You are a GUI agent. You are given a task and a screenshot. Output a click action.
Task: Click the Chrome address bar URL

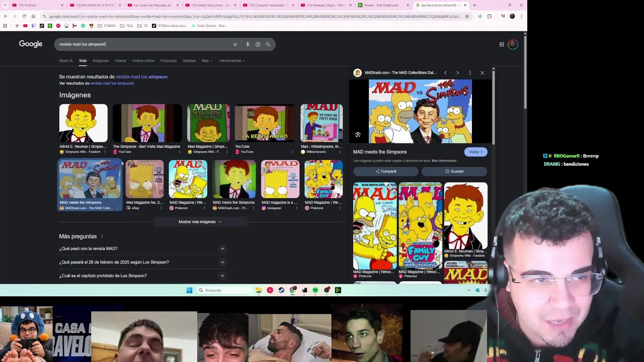[255, 16]
